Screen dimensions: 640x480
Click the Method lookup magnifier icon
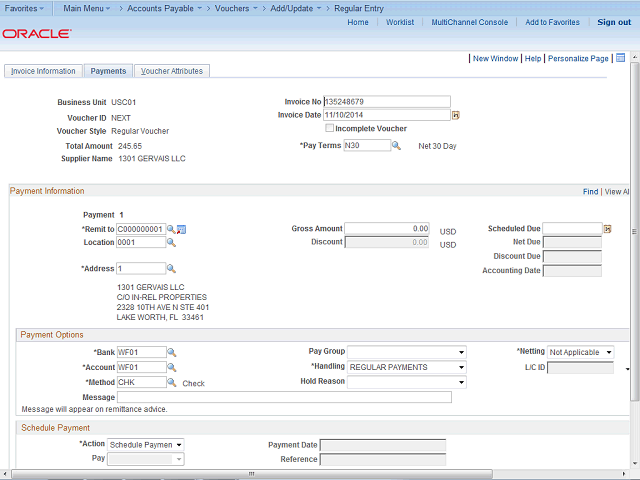pyautogui.click(x=171, y=382)
